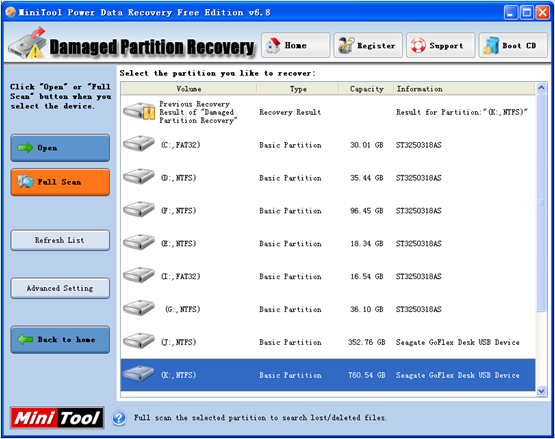Select the (F:,NTFS) volume text
555x439 pixels.
tap(178, 211)
